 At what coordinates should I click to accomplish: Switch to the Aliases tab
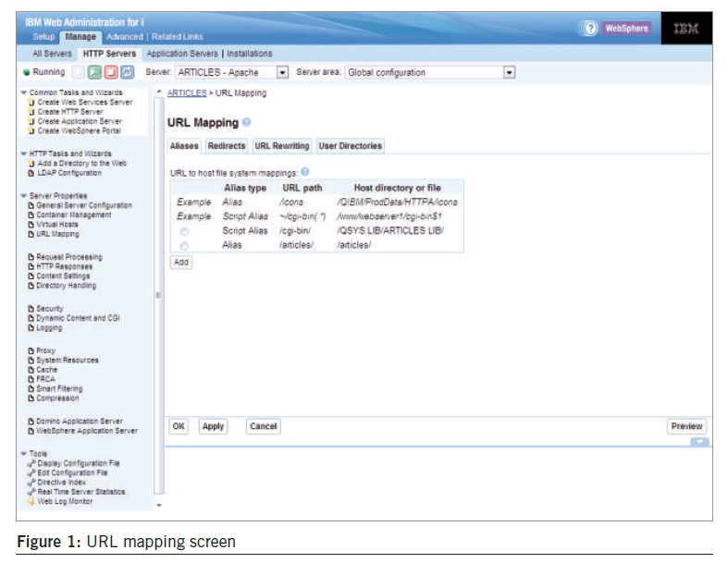coord(184,146)
